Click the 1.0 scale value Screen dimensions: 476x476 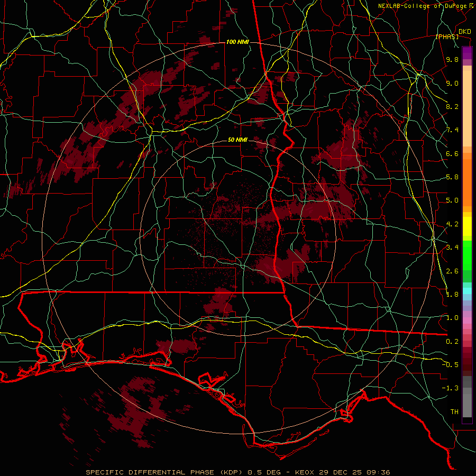pyautogui.click(x=452, y=318)
